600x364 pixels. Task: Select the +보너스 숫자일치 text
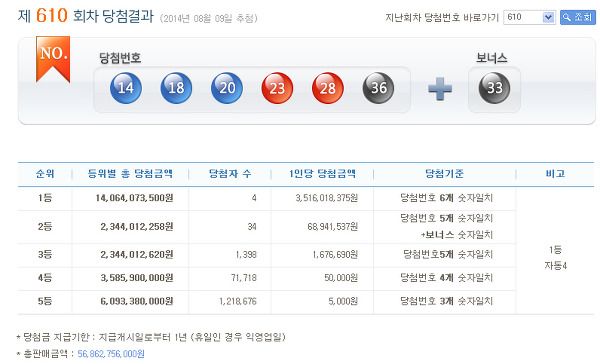click(457, 235)
